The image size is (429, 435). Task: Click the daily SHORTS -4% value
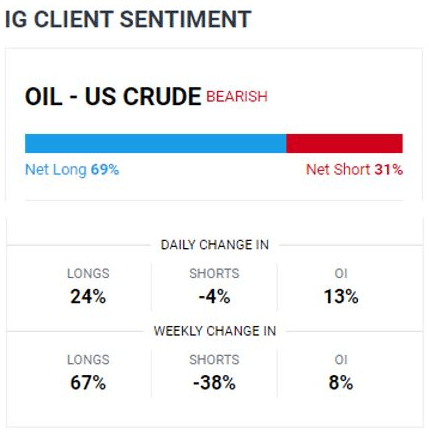tap(214, 296)
